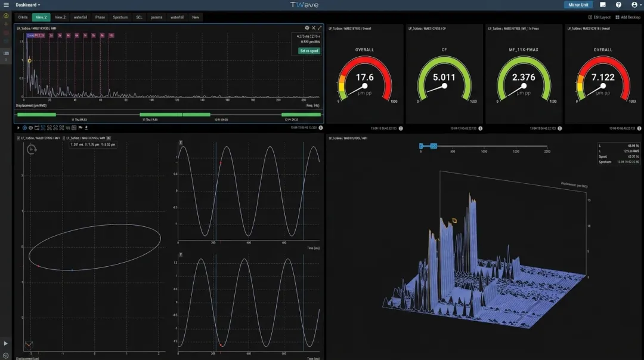The width and height of the screenshot is (644, 360).
Task: Click the yellow cursor marker on spectrum peak
Action: 29,61
